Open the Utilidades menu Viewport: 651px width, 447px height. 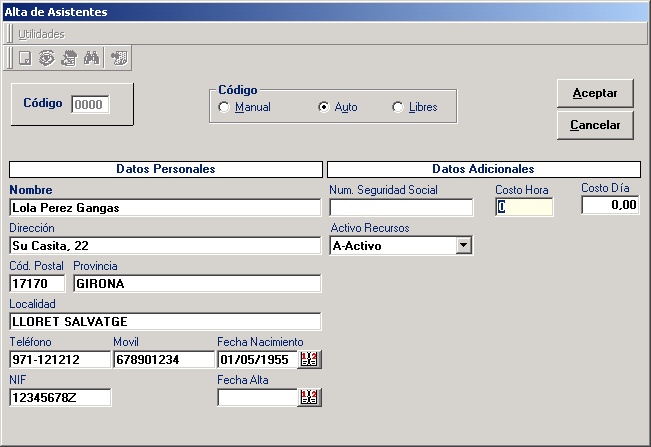click(x=42, y=34)
